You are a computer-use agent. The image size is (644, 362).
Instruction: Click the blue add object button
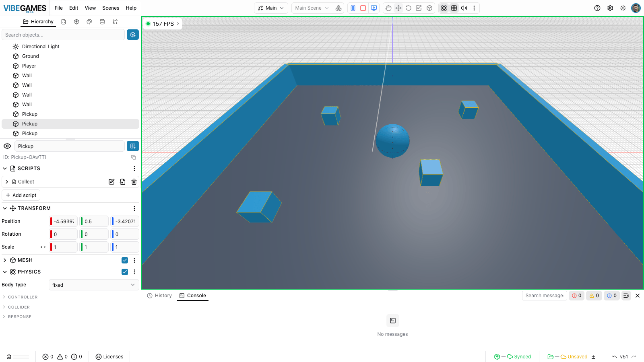click(133, 35)
